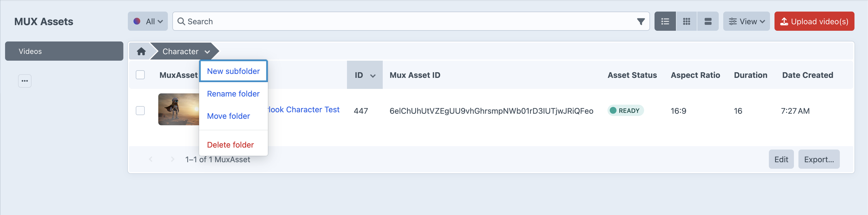The width and height of the screenshot is (868, 215).
Task: Expand the View options dropdown
Action: click(746, 21)
